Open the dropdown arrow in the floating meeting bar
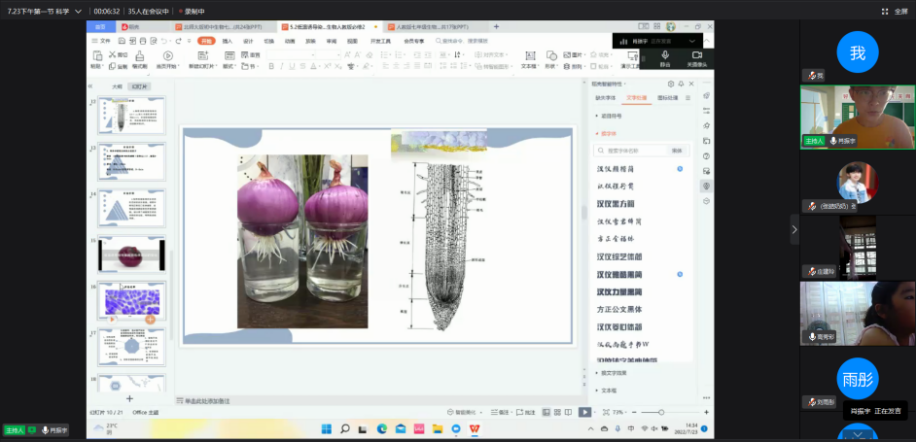Image resolution: width=916 pixels, height=442 pixels. coord(692,41)
